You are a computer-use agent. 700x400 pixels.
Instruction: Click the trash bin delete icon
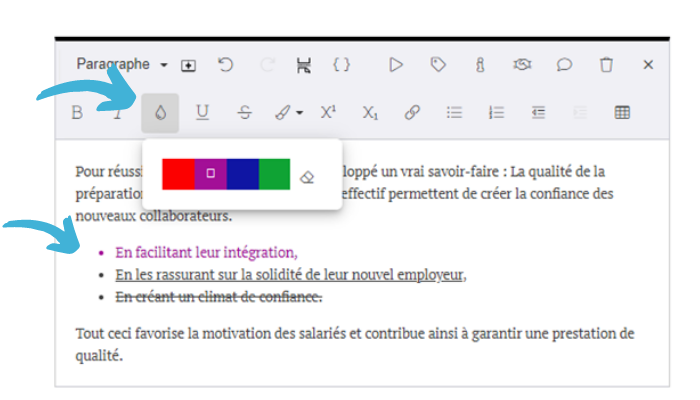pos(606,64)
